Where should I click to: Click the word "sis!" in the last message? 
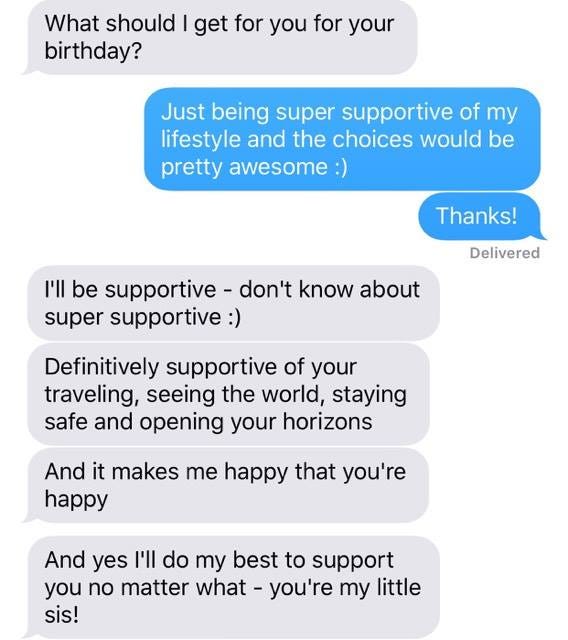tap(62, 615)
